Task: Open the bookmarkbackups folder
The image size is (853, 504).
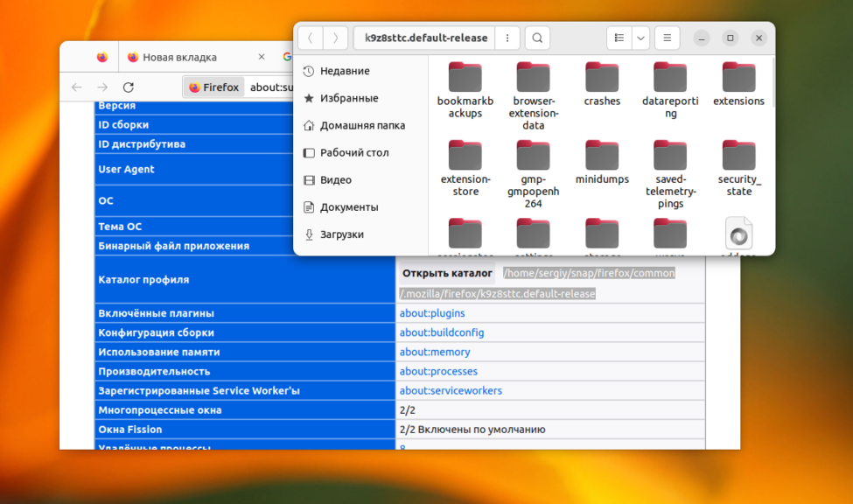Action: 465,90
